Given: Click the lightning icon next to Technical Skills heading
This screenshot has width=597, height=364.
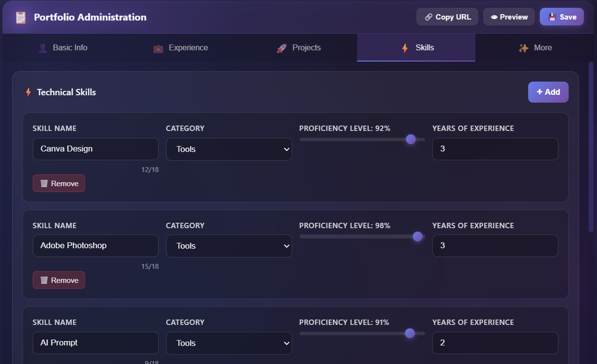Looking at the screenshot, I should click(28, 92).
